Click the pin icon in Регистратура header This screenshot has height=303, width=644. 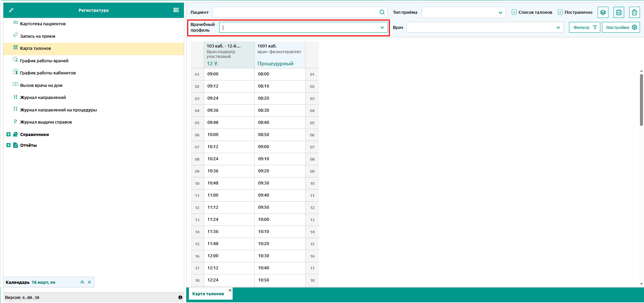click(11, 10)
